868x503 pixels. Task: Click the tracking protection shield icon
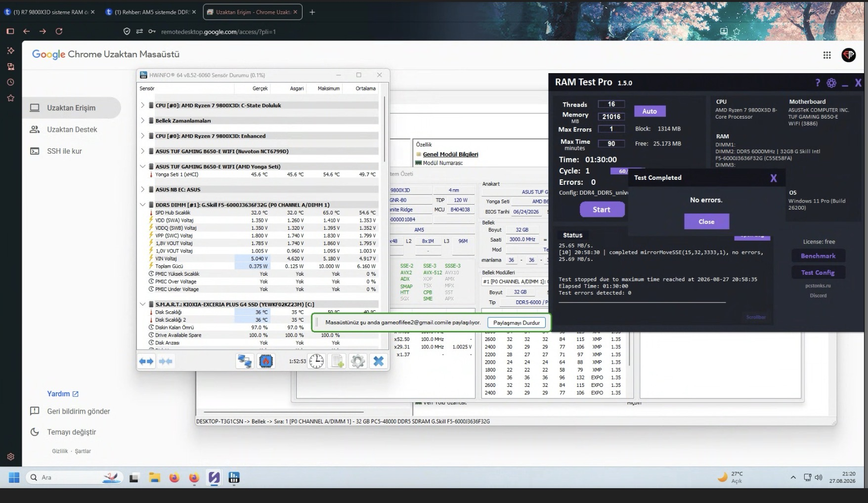point(127,32)
